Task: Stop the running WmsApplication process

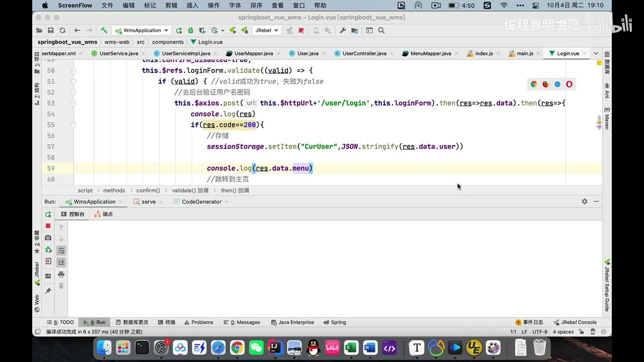Action: pos(48,226)
